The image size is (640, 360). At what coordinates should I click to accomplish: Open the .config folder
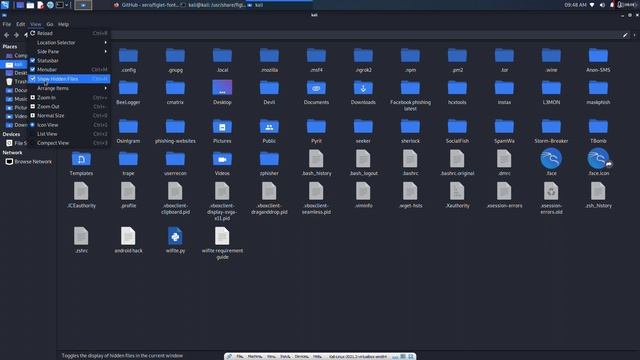point(128,60)
